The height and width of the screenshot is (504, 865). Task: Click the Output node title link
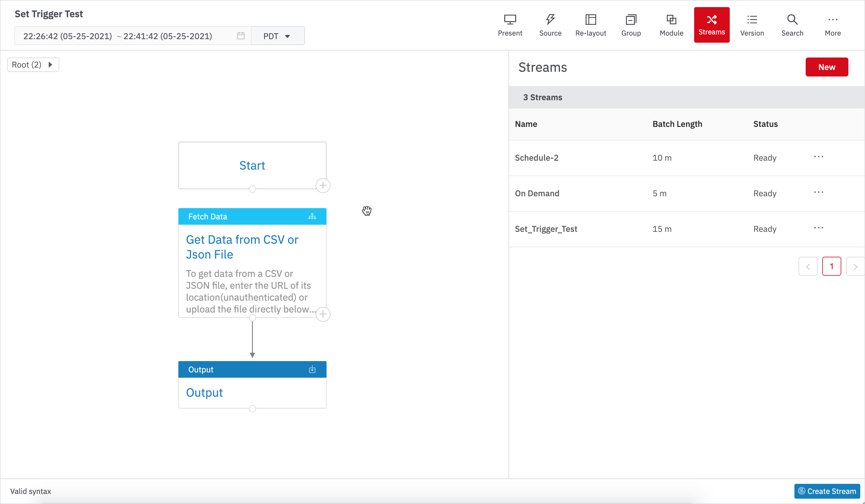click(204, 393)
